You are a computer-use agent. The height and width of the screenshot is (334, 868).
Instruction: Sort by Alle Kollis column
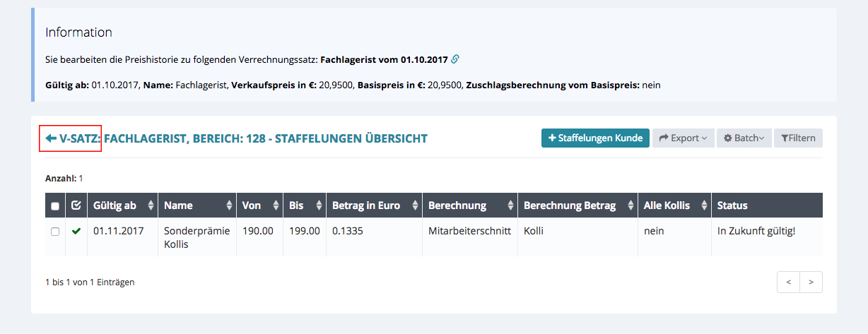tap(703, 205)
